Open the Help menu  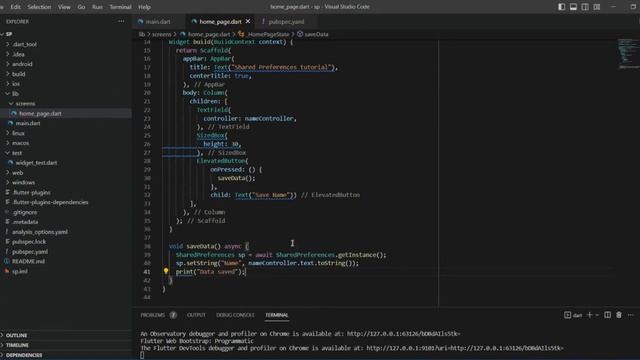pyautogui.click(x=144, y=7)
